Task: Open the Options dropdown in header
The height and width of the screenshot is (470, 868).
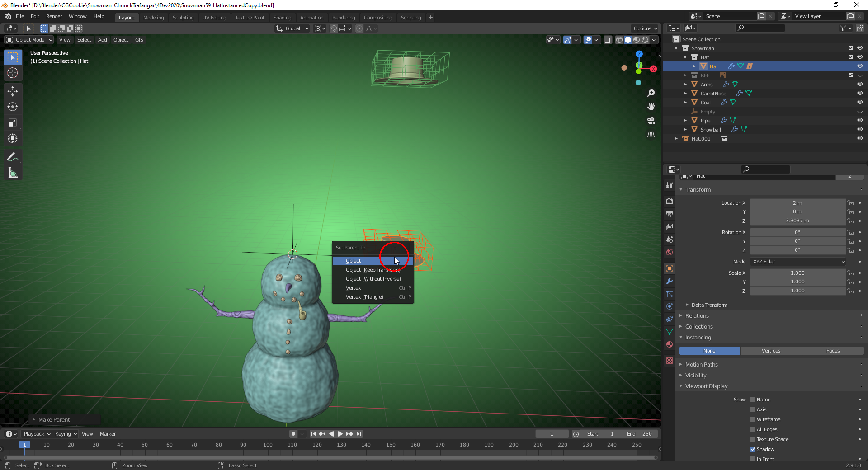Action: [x=645, y=28]
